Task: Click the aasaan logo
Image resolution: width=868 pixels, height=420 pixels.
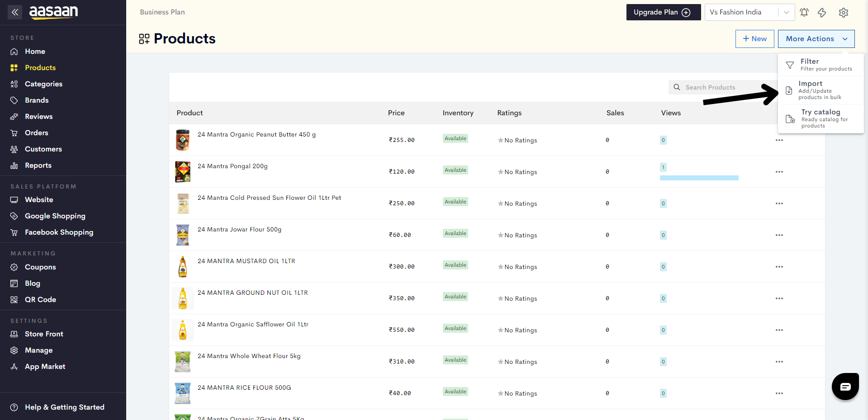Action: pyautogui.click(x=53, y=12)
